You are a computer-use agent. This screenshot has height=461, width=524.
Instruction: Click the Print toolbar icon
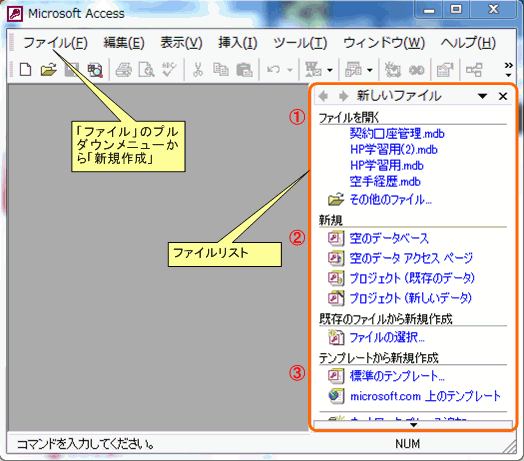(x=123, y=70)
